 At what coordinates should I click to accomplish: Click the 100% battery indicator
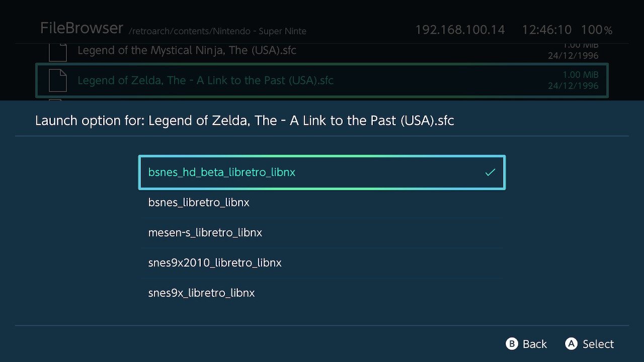tap(596, 30)
